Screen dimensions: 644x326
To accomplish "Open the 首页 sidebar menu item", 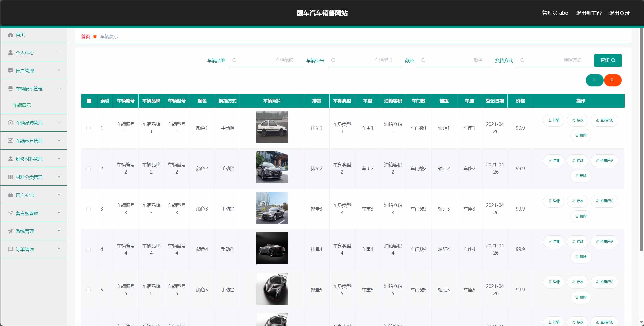I will tap(34, 35).
